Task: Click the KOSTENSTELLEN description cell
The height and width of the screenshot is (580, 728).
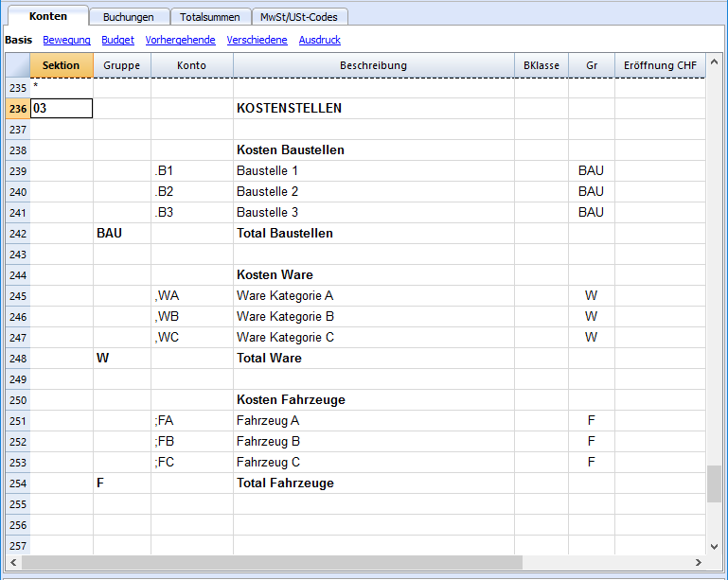Action: pyautogui.click(x=374, y=108)
